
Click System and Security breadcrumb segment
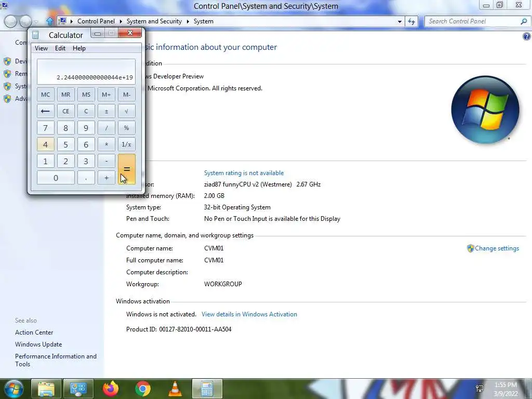point(154,21)
